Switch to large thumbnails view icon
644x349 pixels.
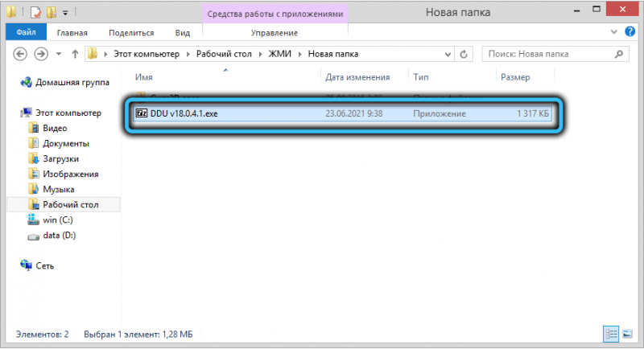[628, 335]
